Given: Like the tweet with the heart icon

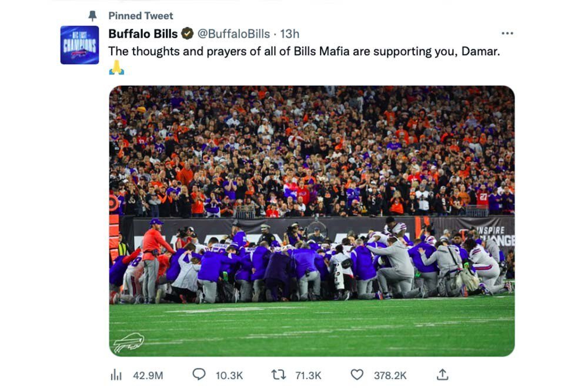Looking at the screenshot, I should point(357,374).
